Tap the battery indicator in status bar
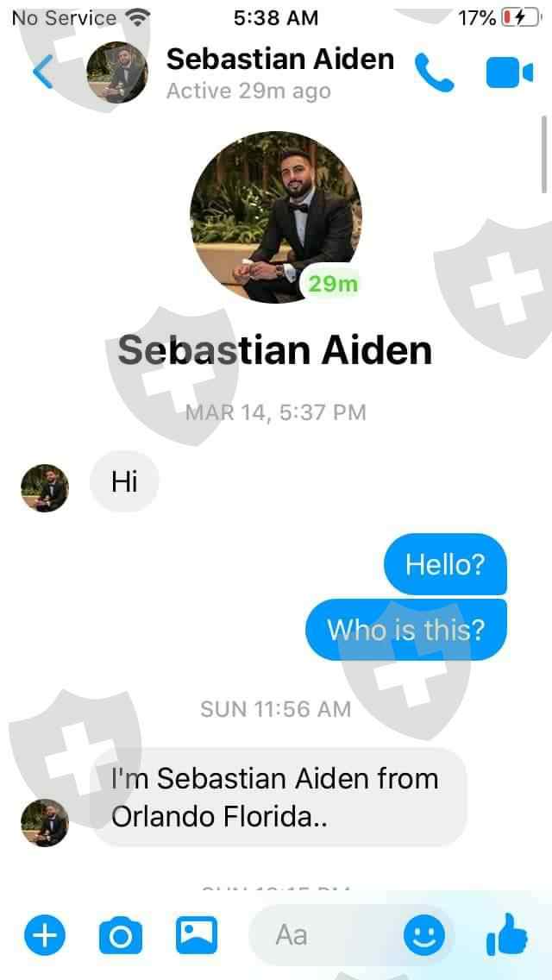Screen dimensions: 552x980 pyautogui.click(x=521, y=18)
